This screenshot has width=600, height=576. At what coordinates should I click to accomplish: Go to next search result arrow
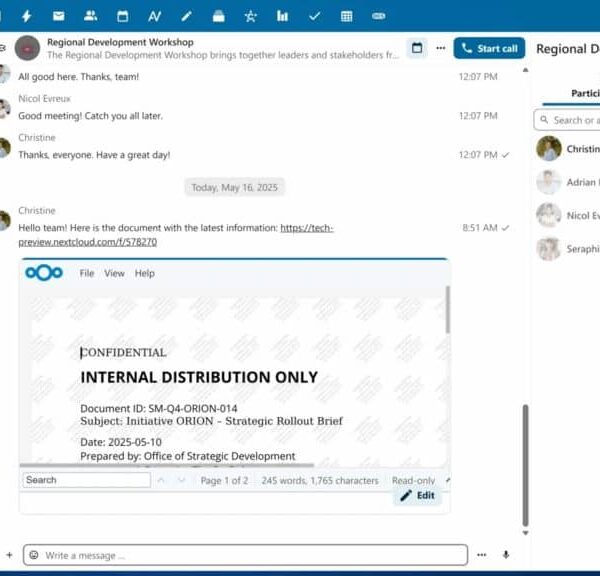tap(182, 480)
